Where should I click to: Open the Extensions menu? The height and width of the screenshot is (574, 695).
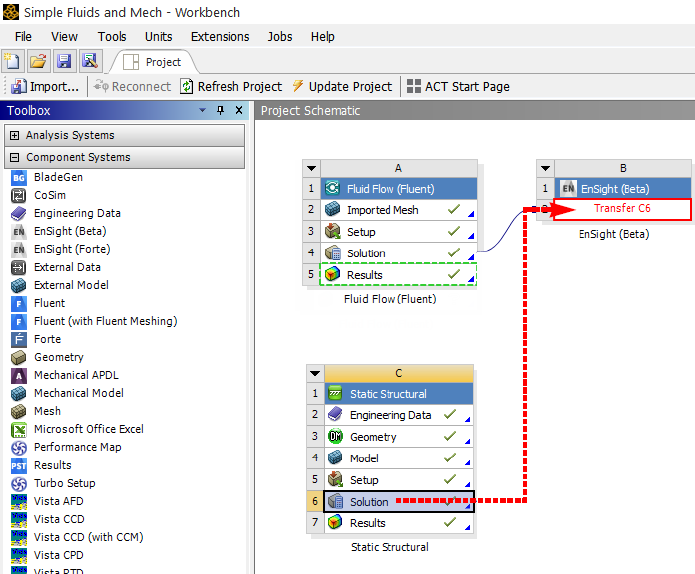(220, 36)
